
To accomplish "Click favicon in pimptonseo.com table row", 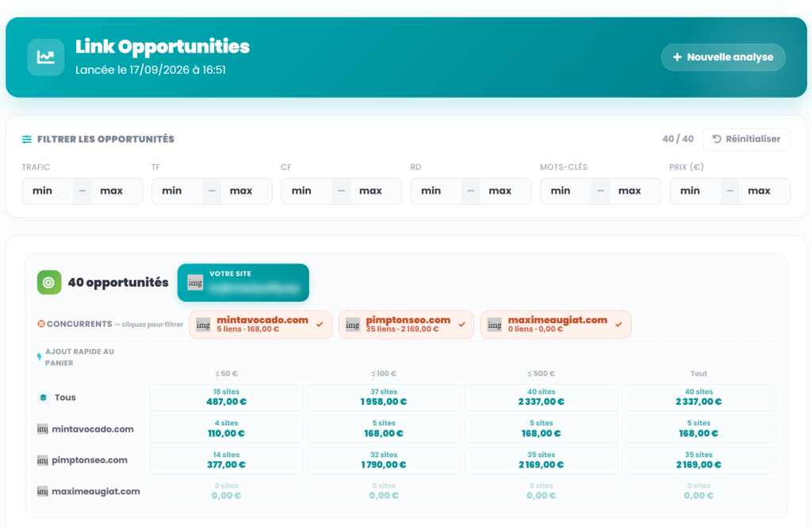I will click(43, 460).
